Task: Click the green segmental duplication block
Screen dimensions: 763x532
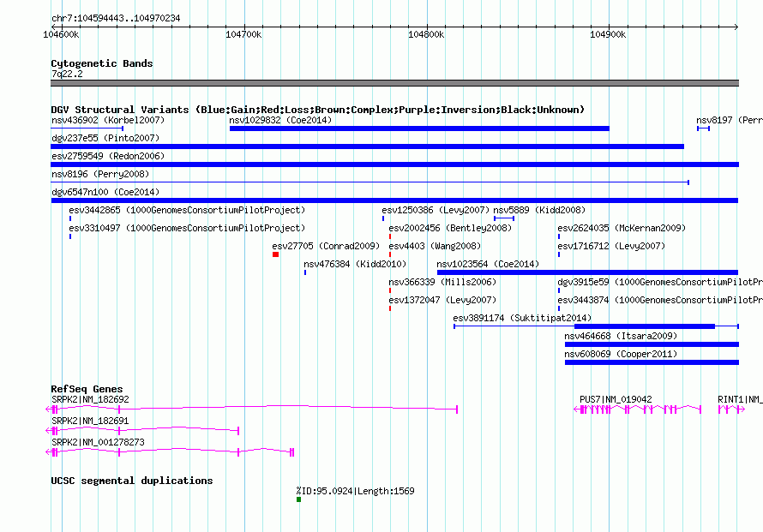Action: 299,499
